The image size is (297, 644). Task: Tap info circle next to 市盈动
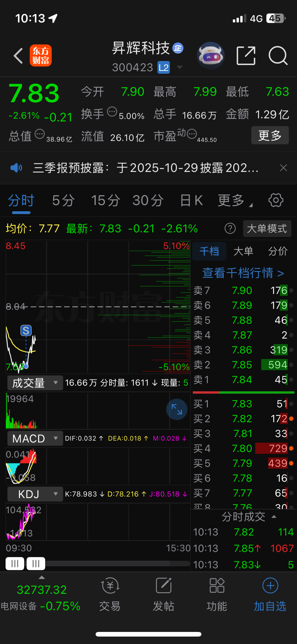192,134
